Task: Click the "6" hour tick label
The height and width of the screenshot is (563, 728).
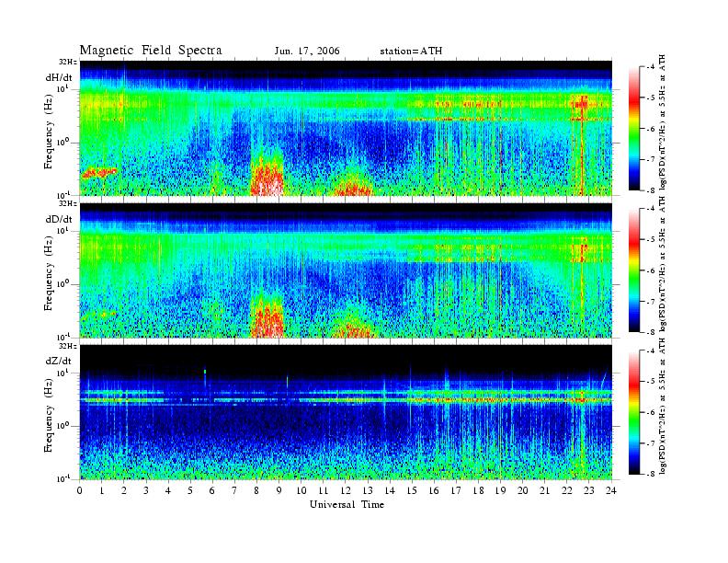Action: [x=212, y=490]
